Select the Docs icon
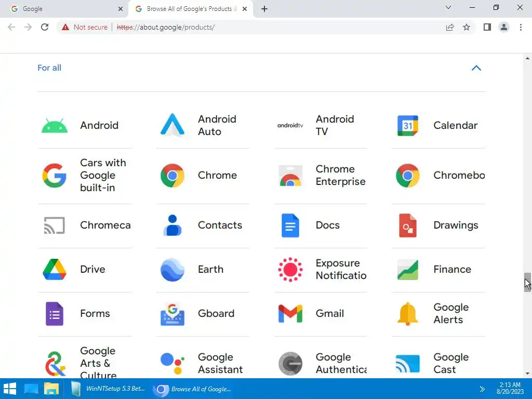532x399 pixels. 290,225
